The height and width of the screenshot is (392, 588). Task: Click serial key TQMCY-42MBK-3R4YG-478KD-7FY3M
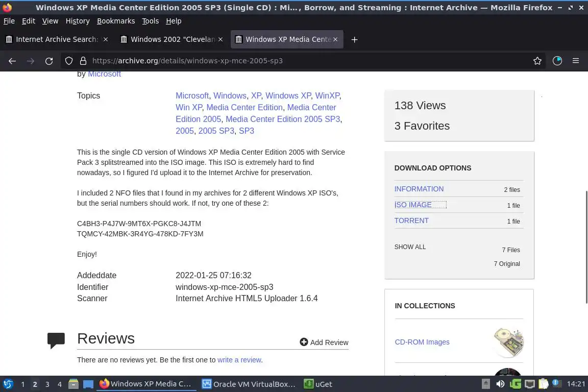coord(140,234)
